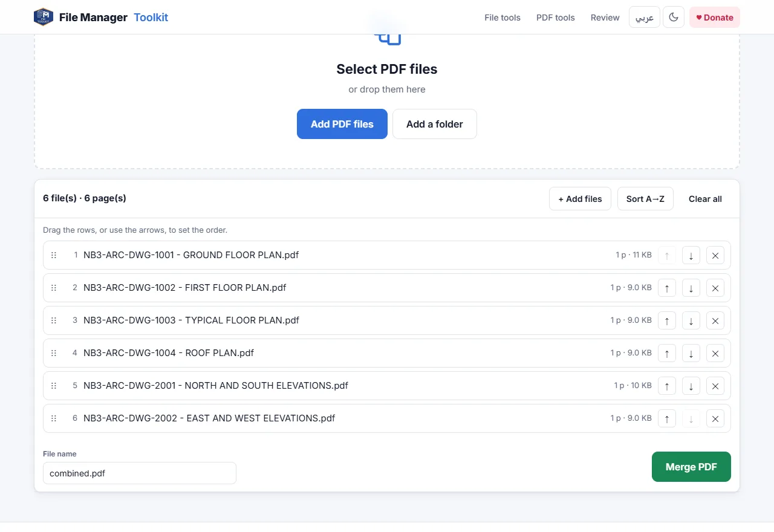Remove EAST AND WEST ELEVATIONS.pdf
Screen dimensions: 774x532
point(715,418)
